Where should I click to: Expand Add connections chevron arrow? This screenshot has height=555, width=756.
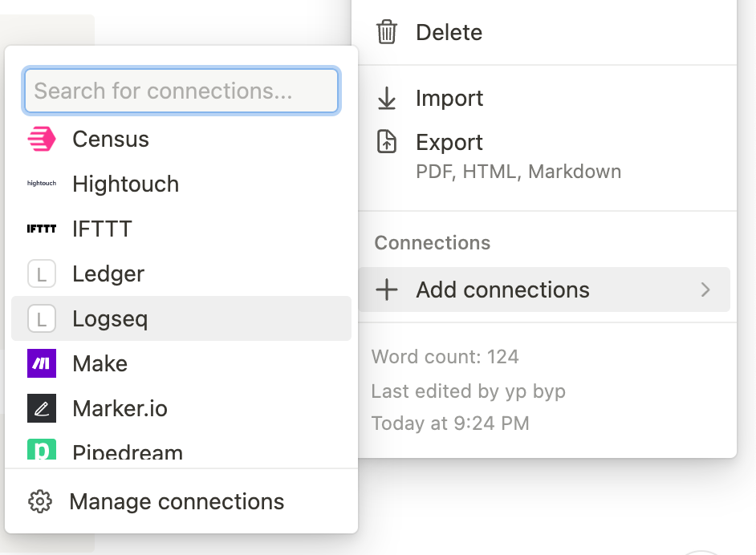pyautogui.click(x=705, y=290)
